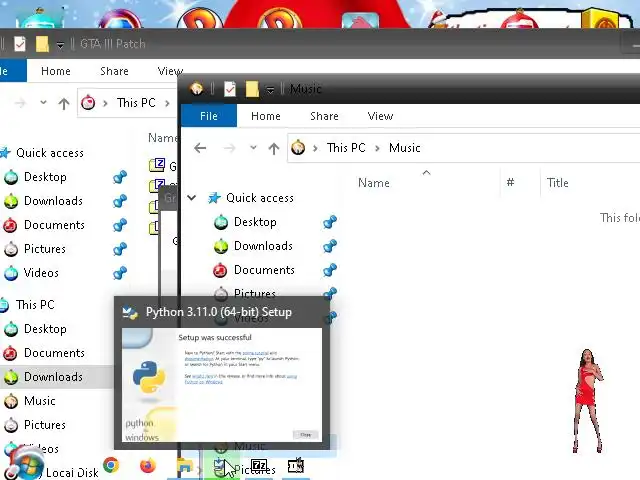640x480 pixels.
Task: Expand chevron between This PC and Music
Action: point(378,148)
